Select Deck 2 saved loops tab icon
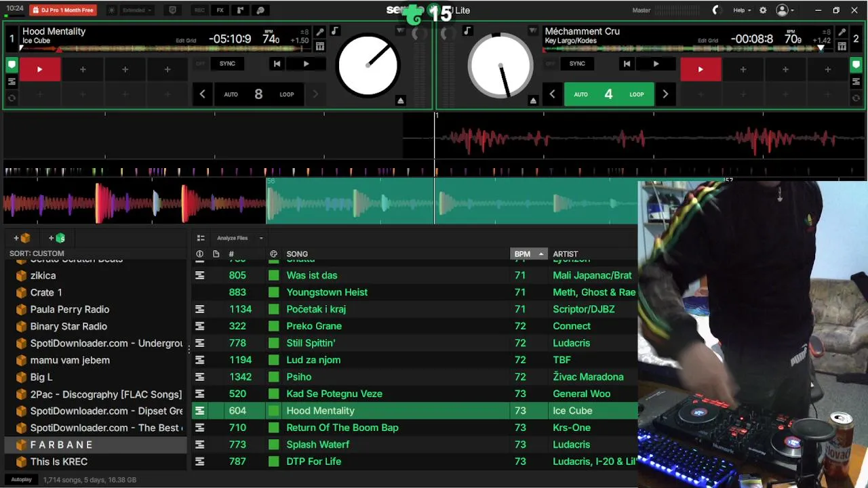Screen dimensions: 868x488 (x=856, y=81)
